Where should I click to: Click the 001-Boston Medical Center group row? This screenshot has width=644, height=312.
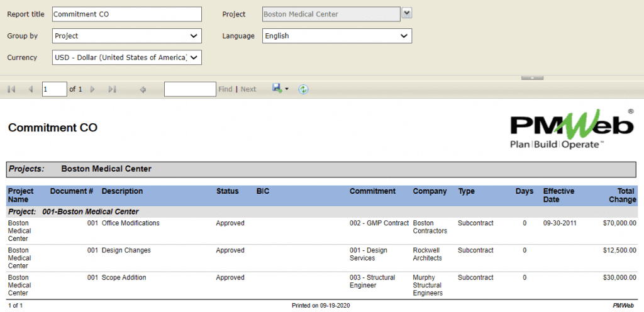click(321, 212)
